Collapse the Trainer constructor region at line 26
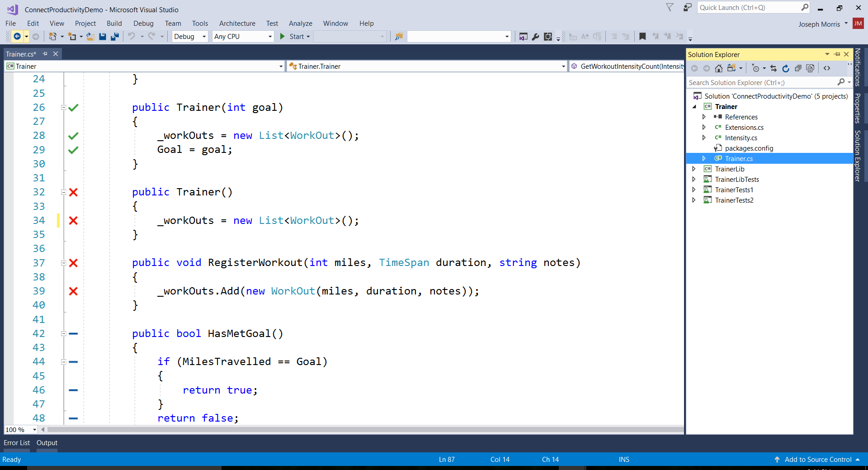This screenshot has height=470, width=868. pyautogui.click(x=64, y=108)
